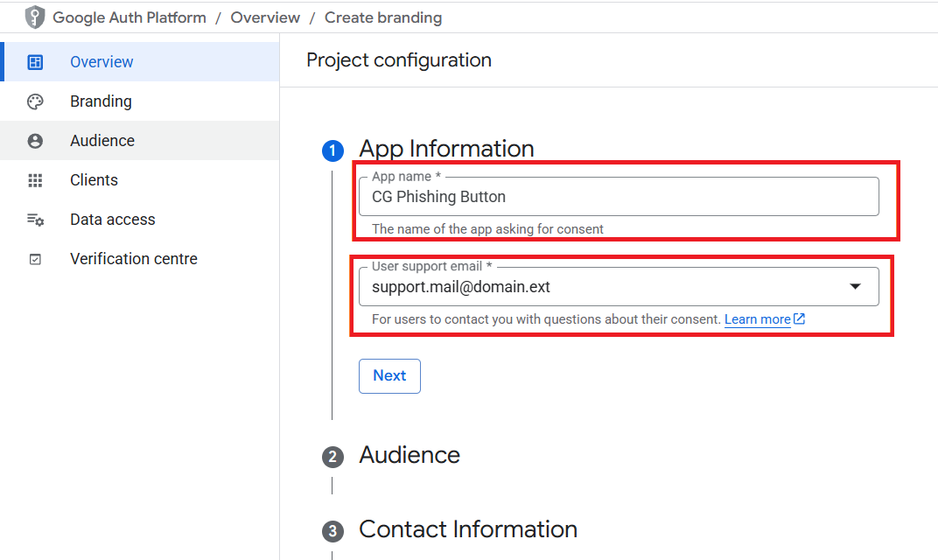The image size is (938, 560).
Task: Click the Overview breadcrumb link
Action: (265, 18)
